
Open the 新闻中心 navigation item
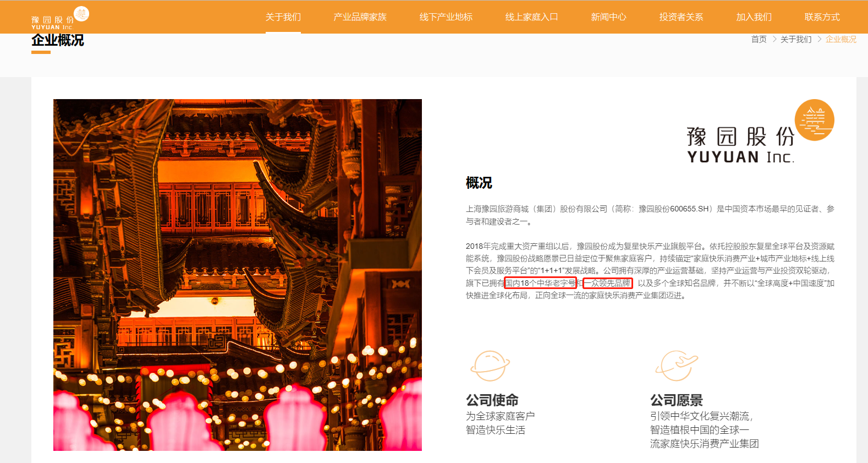click(x=609, y=17)
